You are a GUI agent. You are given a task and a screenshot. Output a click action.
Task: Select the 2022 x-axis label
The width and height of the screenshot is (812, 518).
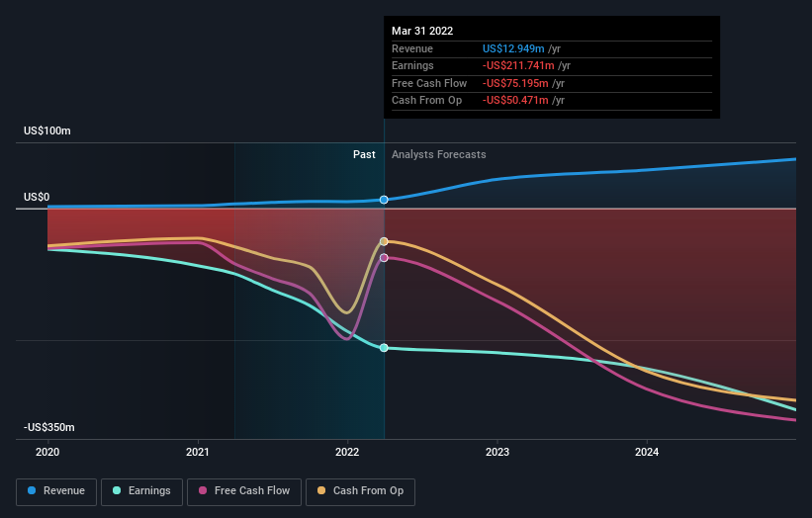(347, 453)
